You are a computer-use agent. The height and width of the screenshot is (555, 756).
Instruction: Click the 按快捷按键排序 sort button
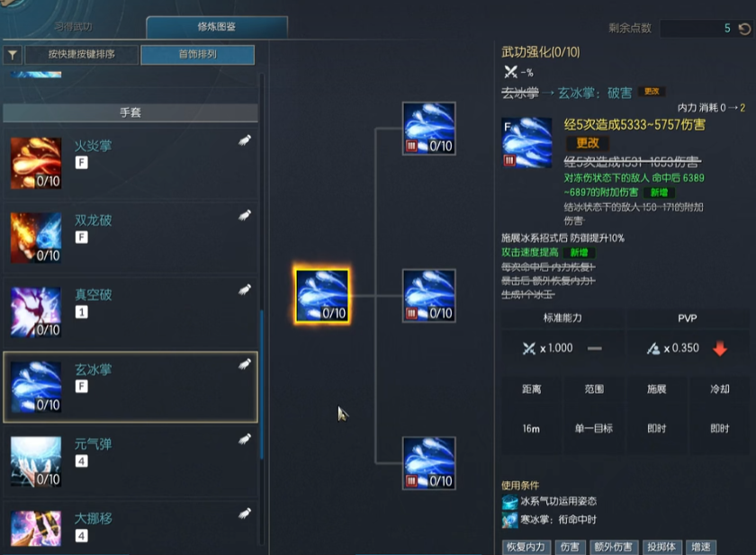[x=82, y=55]
